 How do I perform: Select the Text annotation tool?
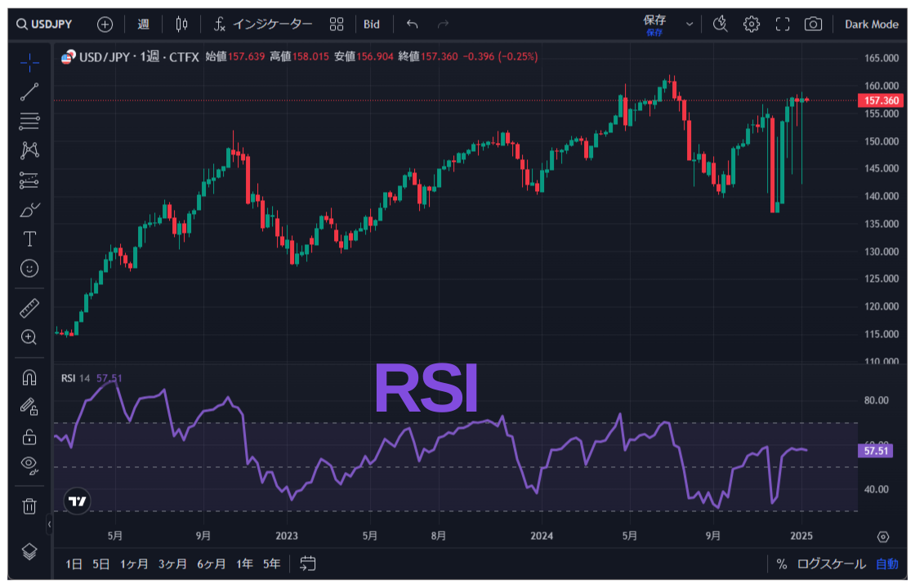tap(29, 239)
